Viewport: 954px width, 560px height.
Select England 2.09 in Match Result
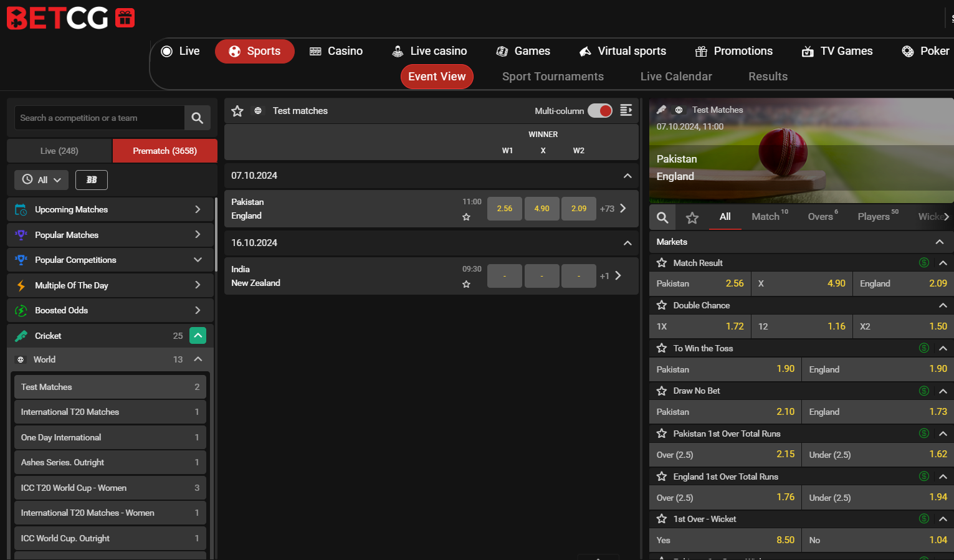tap(903, 283)
